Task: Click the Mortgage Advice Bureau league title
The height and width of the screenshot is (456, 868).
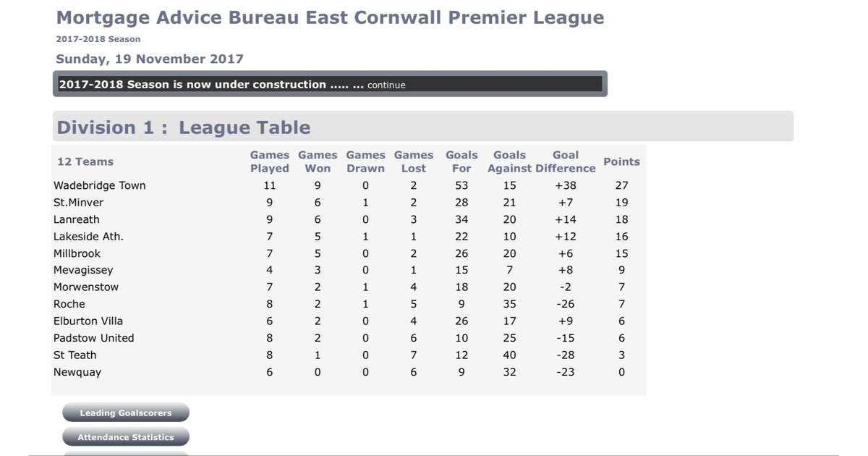Action: pyautogui.click(x=330, y=17)
